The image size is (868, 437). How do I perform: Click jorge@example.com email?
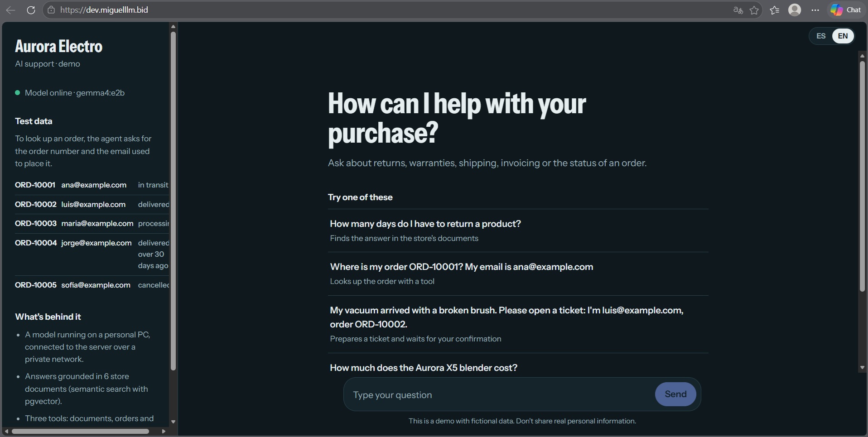tap(96, 243)
